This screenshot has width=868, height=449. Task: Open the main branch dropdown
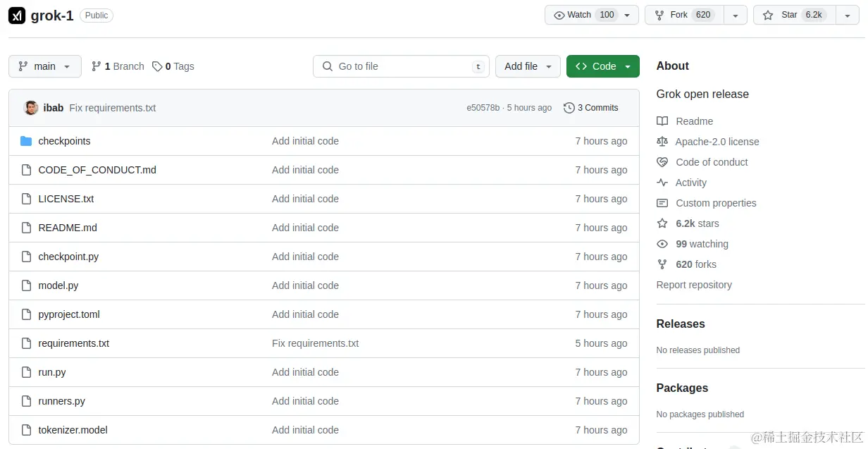click(x=45, y=66)
